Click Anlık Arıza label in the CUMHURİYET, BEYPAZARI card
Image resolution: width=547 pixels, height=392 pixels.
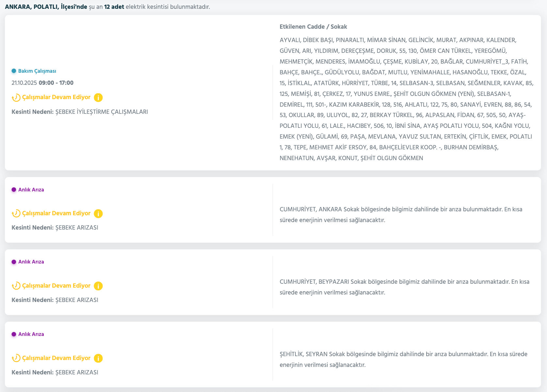pos(31,262)
